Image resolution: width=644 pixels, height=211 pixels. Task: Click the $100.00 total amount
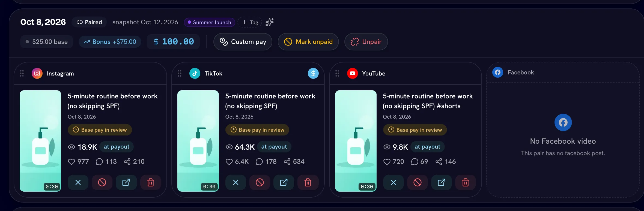coord(174,42)
